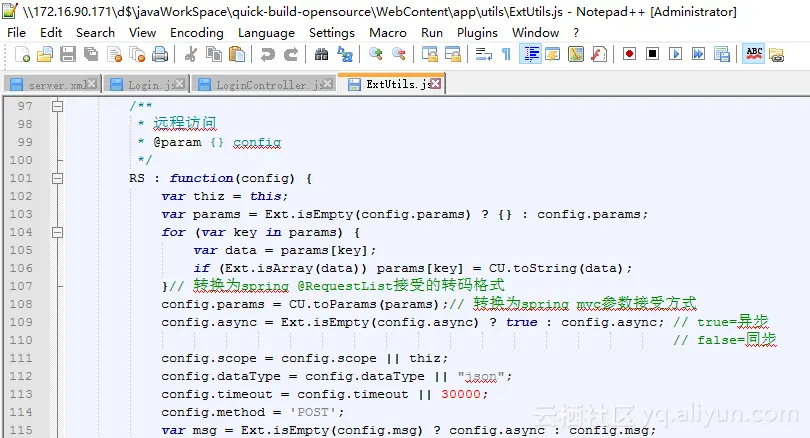
Task: Copy selection via toolbar Copy icon
Action: [x=213, y=54]
